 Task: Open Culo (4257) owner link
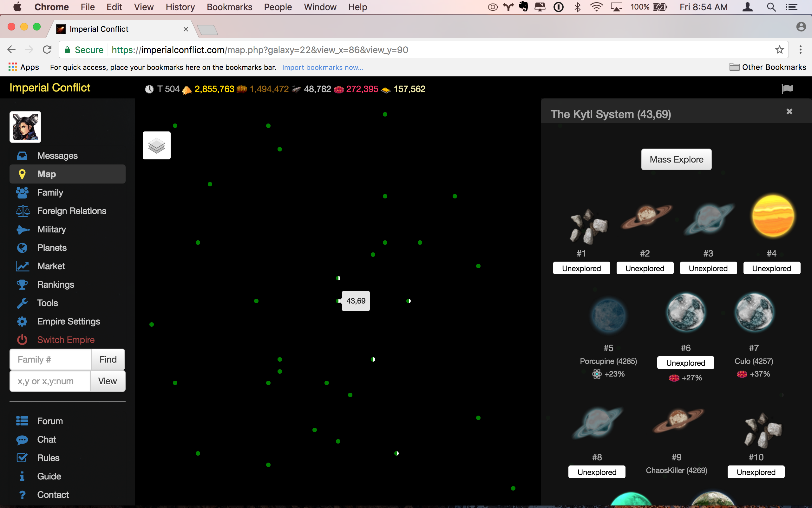[754, 361]
